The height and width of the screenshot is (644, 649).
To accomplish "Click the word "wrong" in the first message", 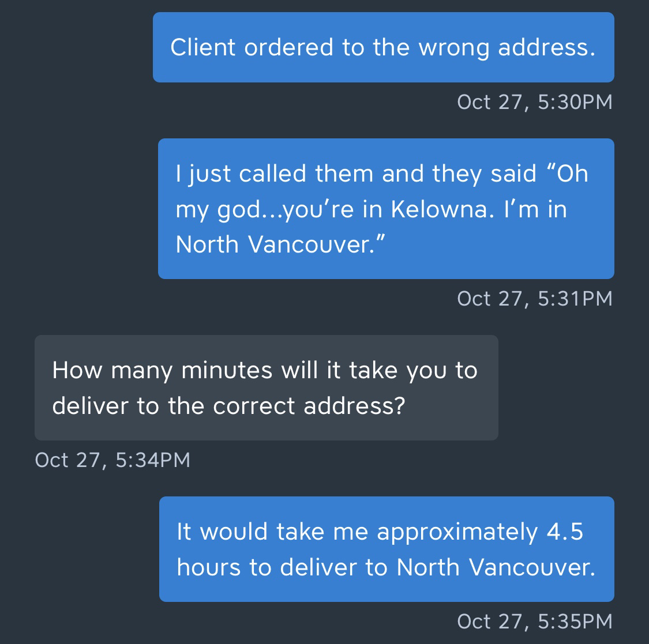I will [x=455, y=47].
